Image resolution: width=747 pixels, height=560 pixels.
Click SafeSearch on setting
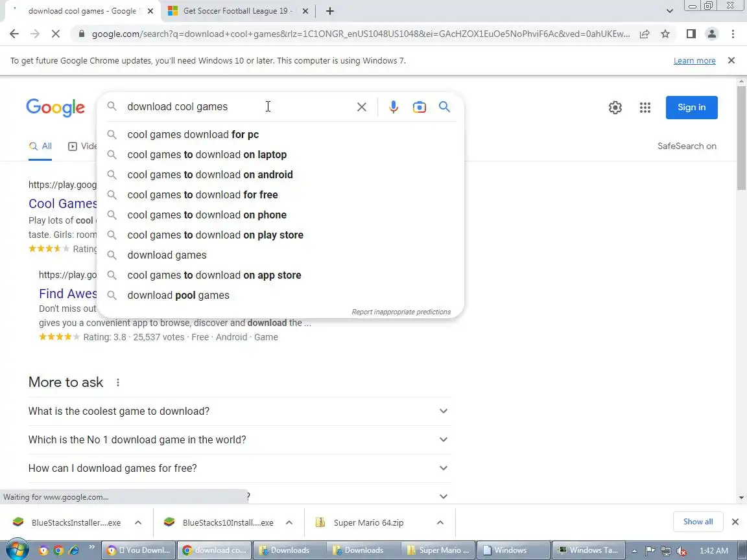coord(687,146)
